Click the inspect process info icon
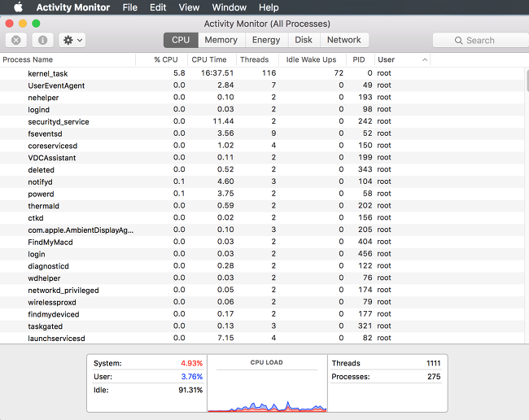The width and height of the screenshot is (529, 420). click(x=42, y=40)
